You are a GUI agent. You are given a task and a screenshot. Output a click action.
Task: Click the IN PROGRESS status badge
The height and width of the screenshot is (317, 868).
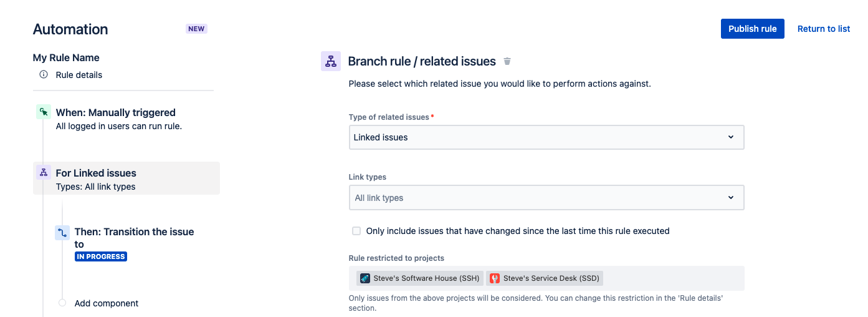[101, 256]
